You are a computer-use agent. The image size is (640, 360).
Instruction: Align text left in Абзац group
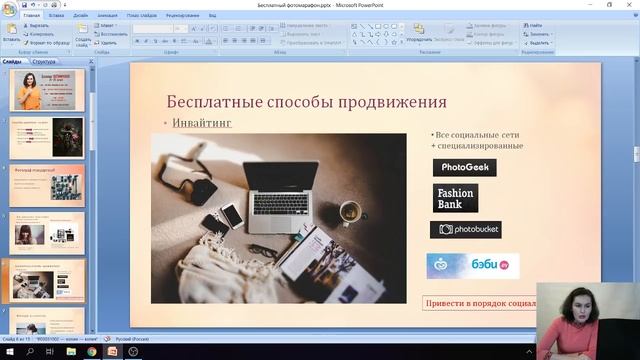pos(226,41)
